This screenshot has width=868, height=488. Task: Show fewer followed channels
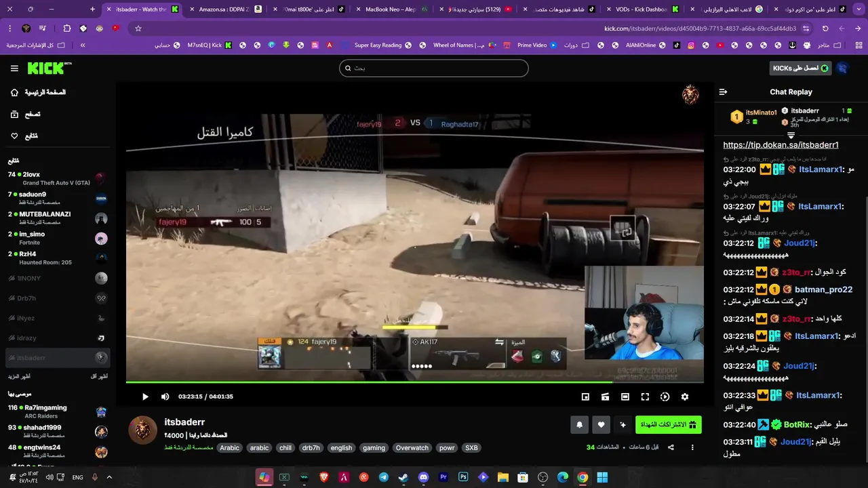click(x=100, y=376)
